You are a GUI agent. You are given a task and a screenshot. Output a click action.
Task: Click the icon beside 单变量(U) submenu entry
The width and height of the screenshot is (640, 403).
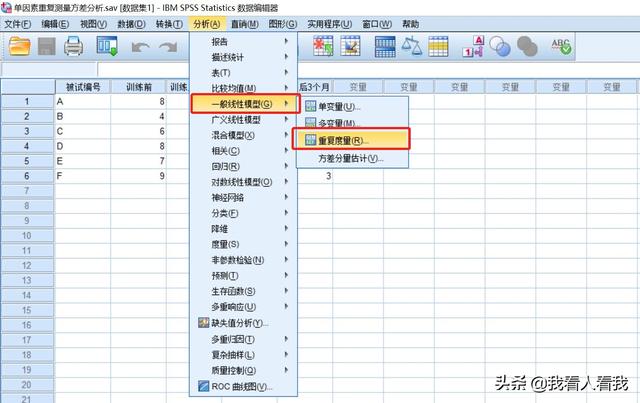tap(311, 107)
